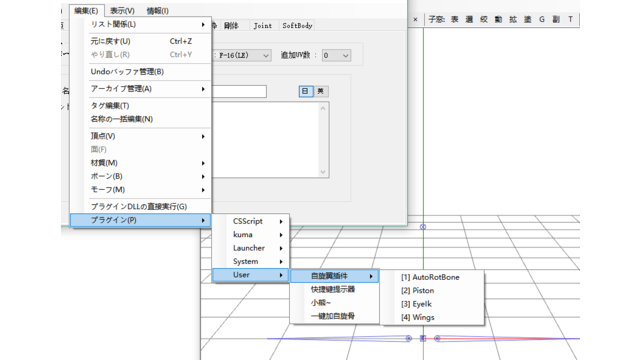
Task: Run the 一键加自旋骨 plugin
Action: click(x=335, y=316)
